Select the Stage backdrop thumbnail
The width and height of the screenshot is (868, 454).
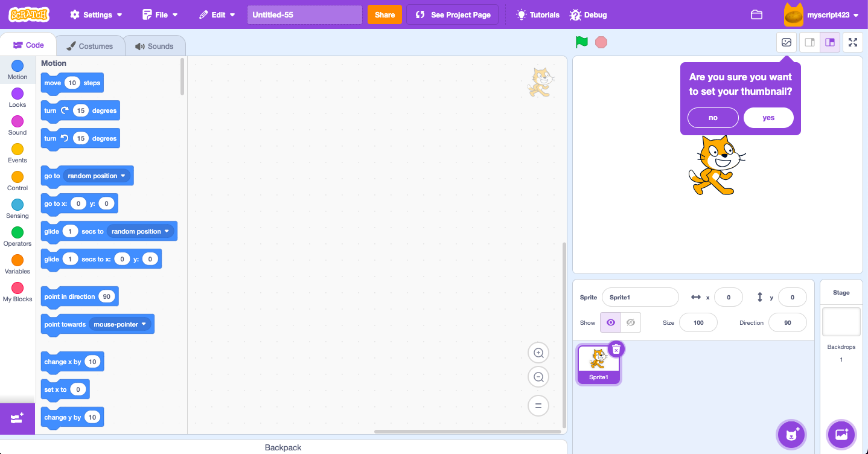coord(841,322)
